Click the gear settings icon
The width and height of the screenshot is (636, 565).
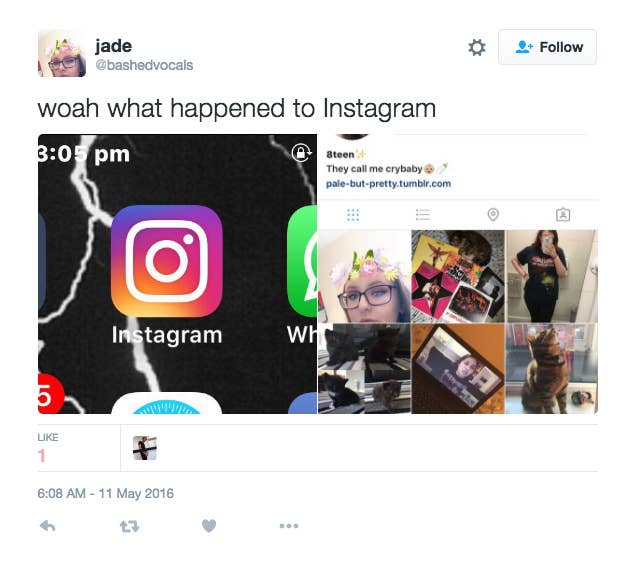(477, 47)
